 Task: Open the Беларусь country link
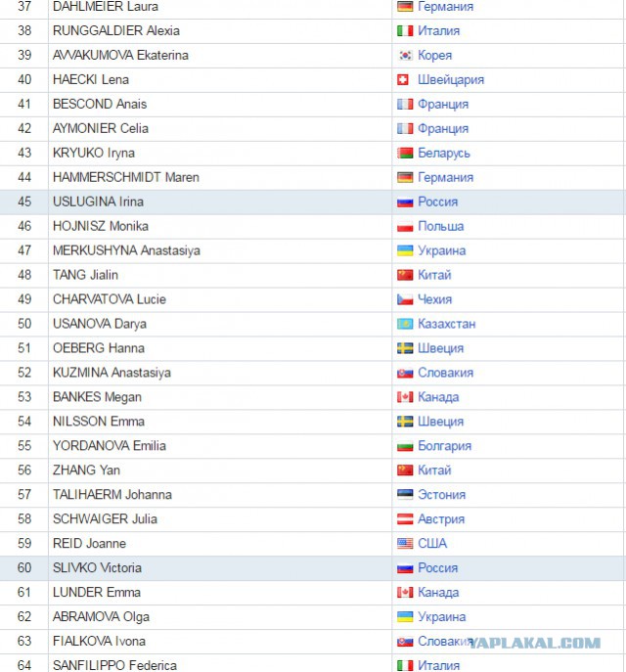444,154
